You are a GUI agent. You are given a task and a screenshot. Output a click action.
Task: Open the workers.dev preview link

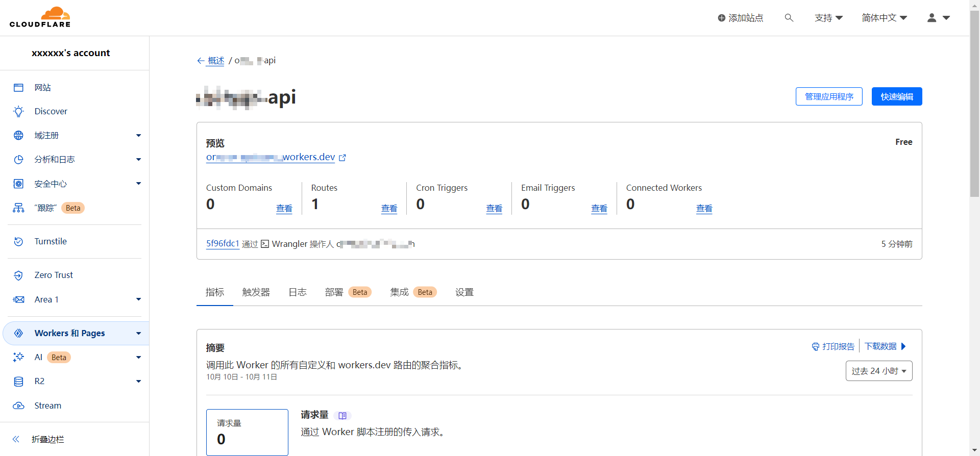[271, 157]
